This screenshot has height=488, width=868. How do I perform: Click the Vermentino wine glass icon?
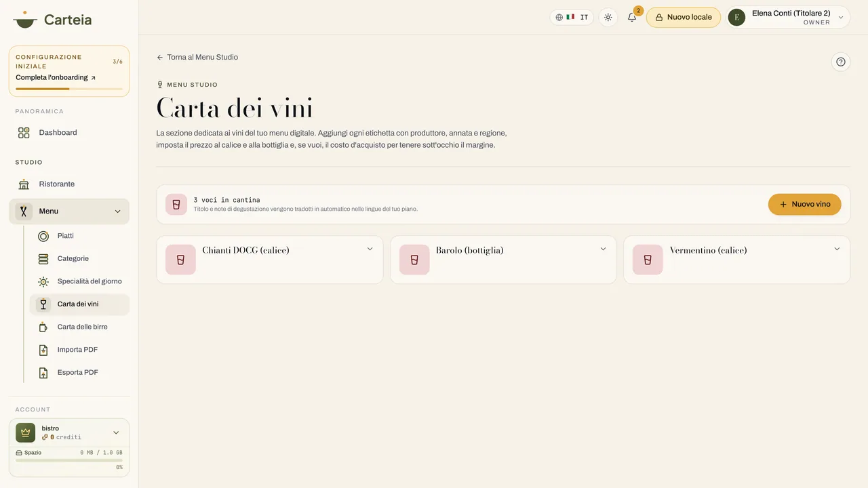(648, 260)
